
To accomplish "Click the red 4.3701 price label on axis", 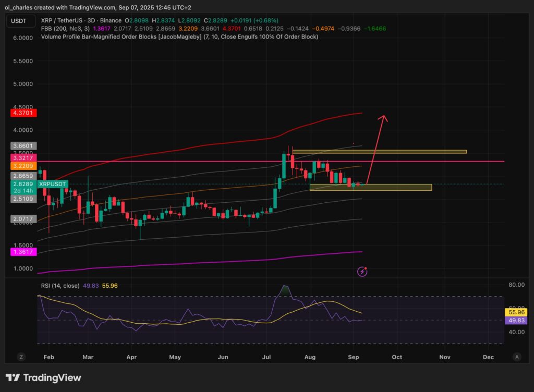I will [22, 113].
